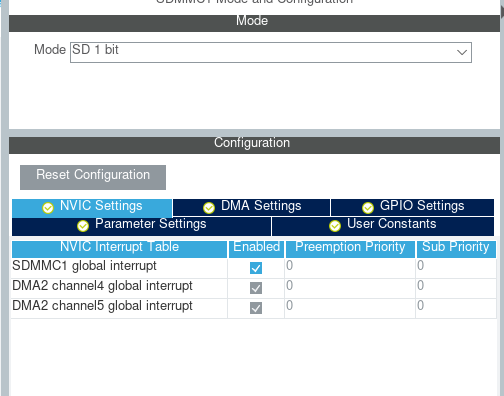This screenshot has width=504, height=396.
Task: Click the Preemption Priority column header
Action: tap(350, 249)
